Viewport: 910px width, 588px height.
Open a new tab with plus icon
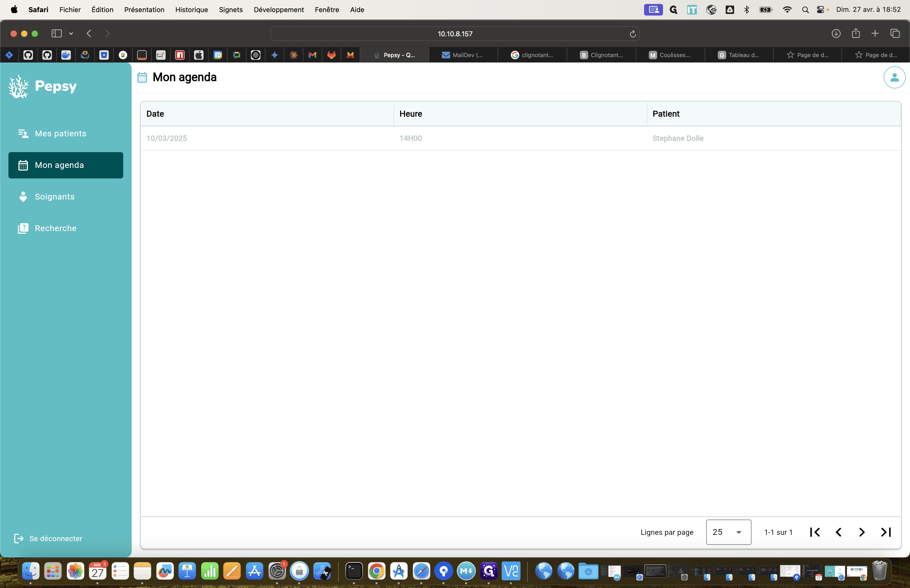pos(875,34)
